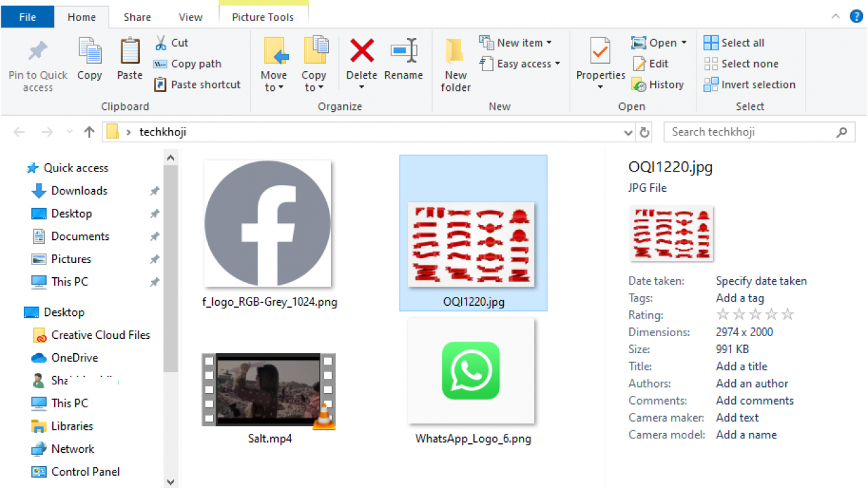Click the Forward navigation arrow

47,132
